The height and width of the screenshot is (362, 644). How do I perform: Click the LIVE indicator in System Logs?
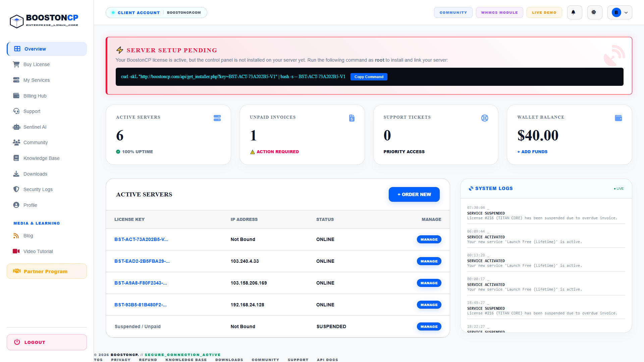pyautogui.click(x=619, y=189)
